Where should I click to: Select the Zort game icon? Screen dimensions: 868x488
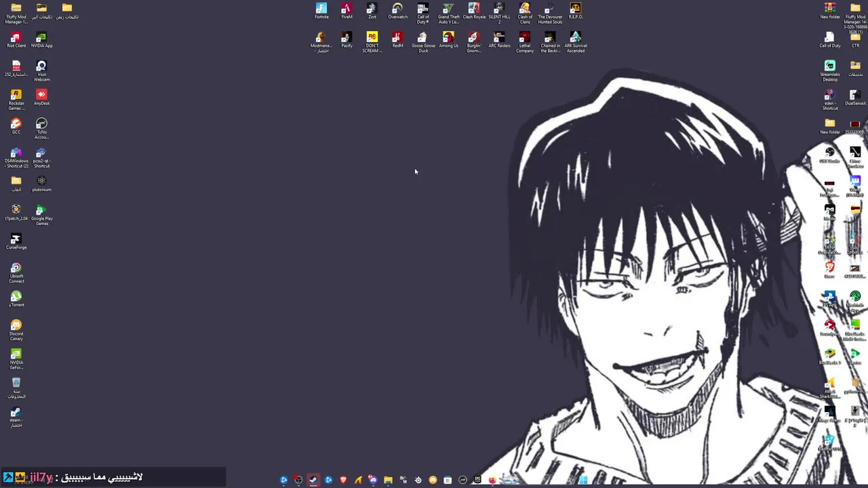[372, 12]
